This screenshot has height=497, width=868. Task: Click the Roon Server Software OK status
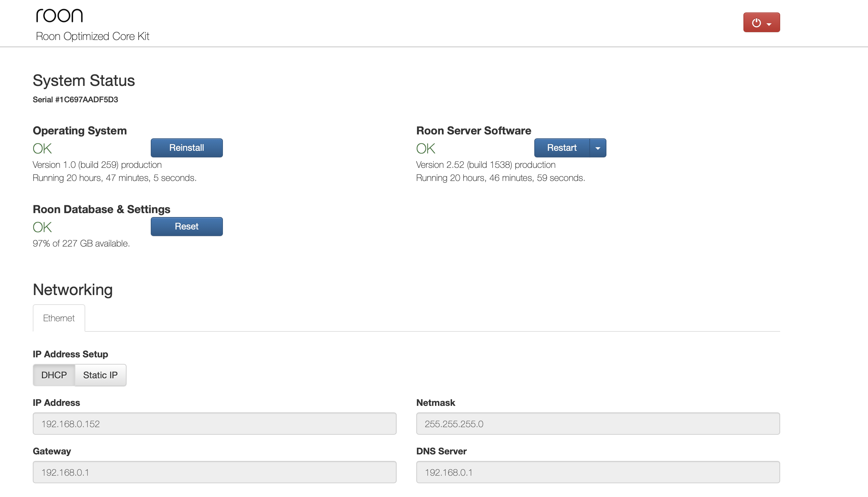[425, 149]
